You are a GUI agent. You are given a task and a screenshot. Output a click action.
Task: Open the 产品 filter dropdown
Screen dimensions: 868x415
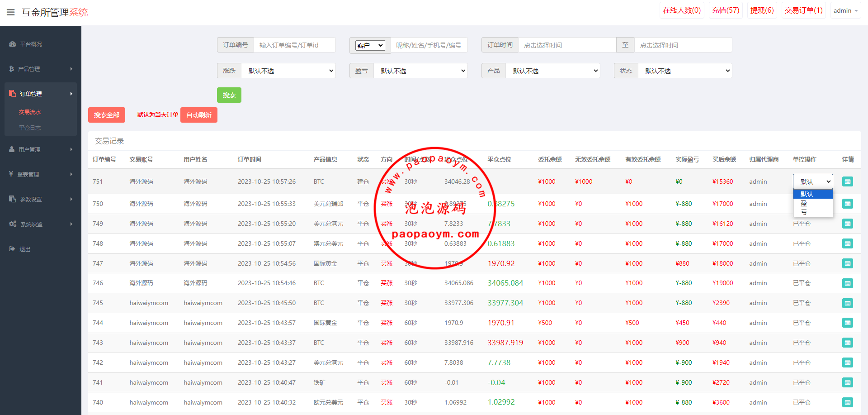pyautogui.click(x=553, y=71)
